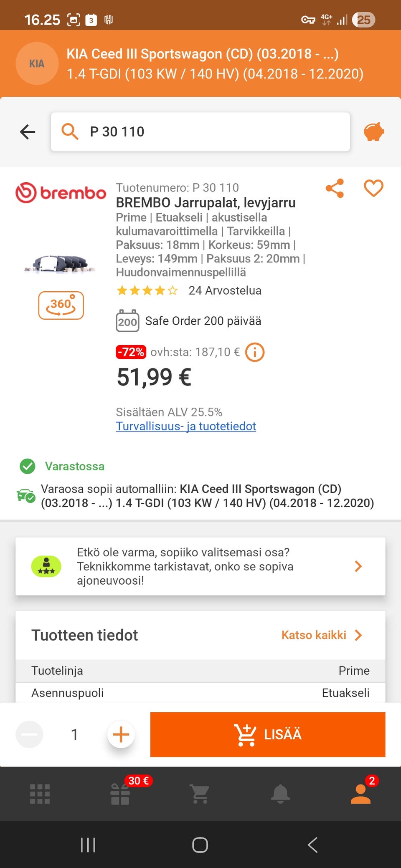The width and height of the screenshot is (401, 868).
Task: Add brake pads to favorites heart
Action: point(373,188)
